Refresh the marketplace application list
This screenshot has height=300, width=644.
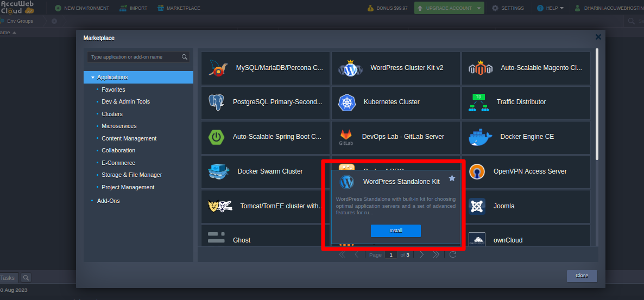[x=453, y=254]
